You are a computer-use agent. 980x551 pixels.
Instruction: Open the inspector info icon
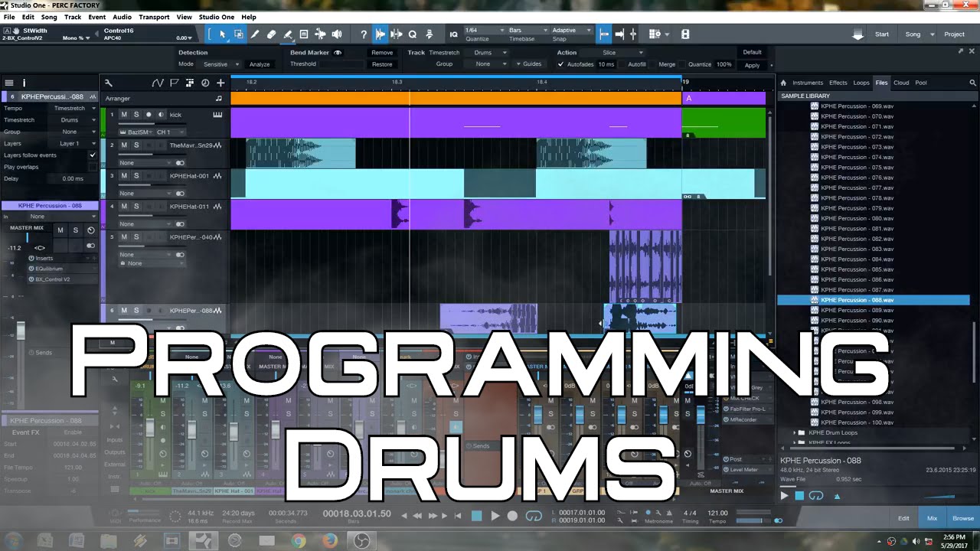[24, 83]
